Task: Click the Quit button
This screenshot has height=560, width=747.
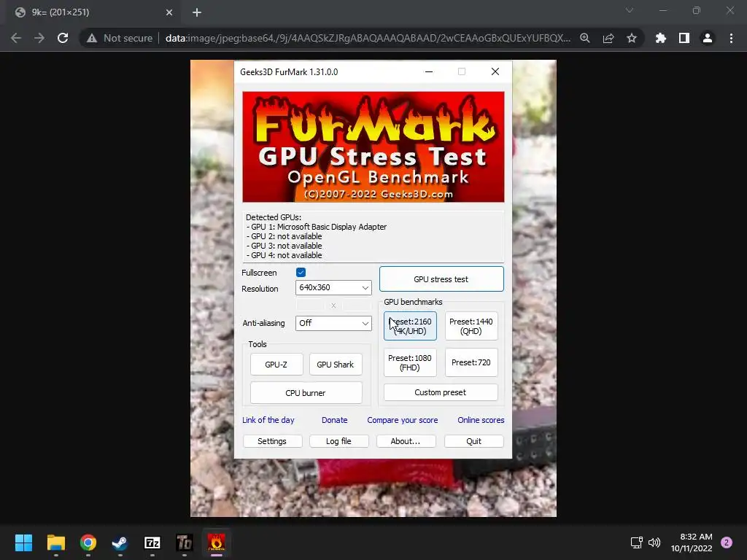Action: (474, 441)
